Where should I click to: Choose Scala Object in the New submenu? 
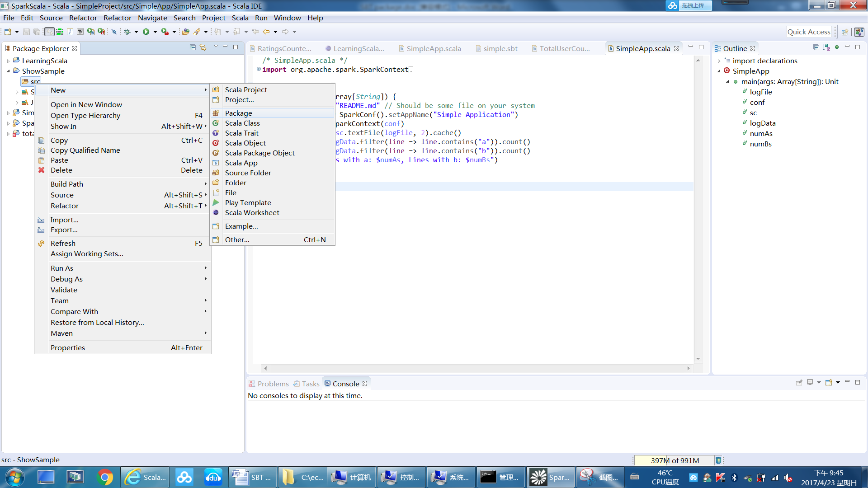click(x=273, y=143)
